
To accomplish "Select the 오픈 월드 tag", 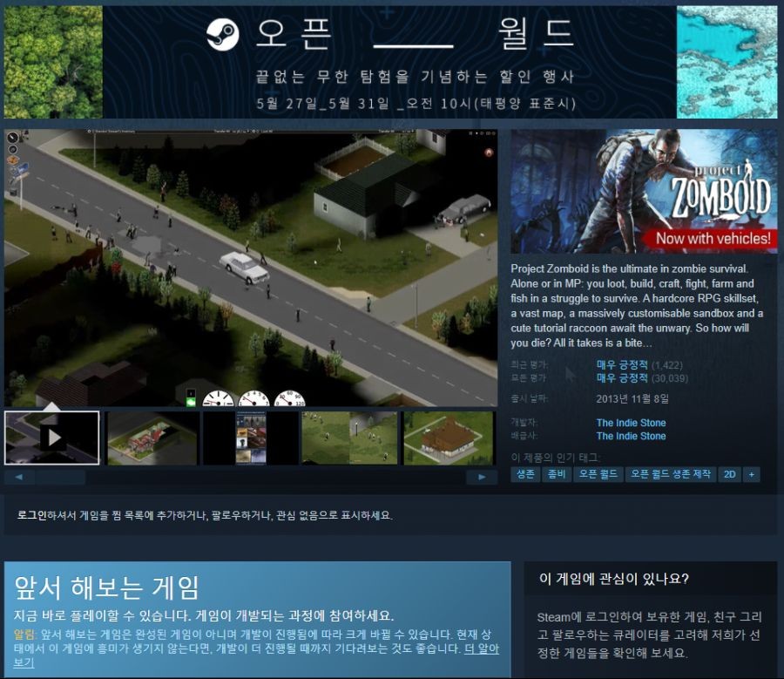I will (598, 474).
